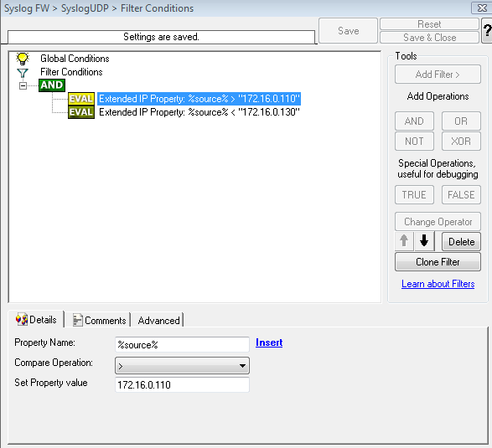Open the Compare Operation dropdown
This screenshot has height=448, width=492.
point(183,366)
